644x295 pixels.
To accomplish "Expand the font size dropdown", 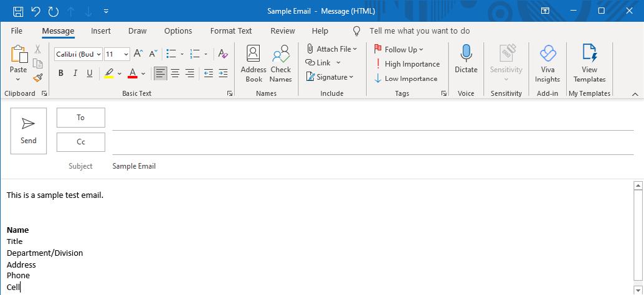I will pyautogui.click(x=126, y=54).
